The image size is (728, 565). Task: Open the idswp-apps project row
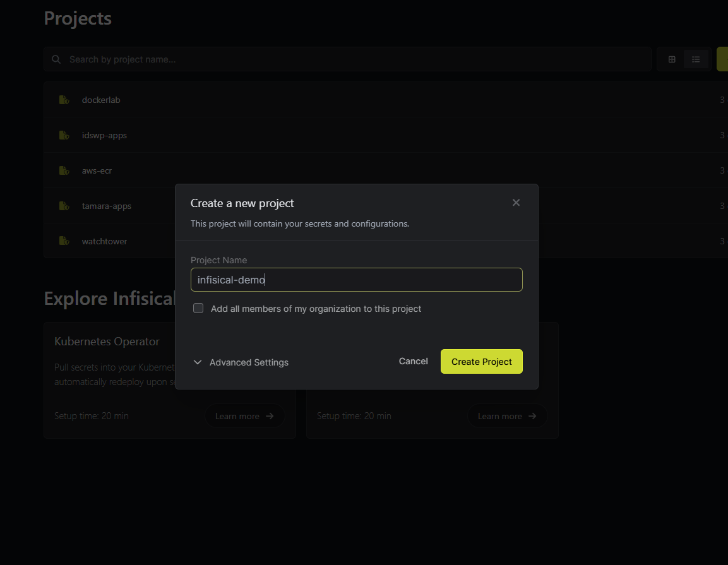[x=104, y=135]
